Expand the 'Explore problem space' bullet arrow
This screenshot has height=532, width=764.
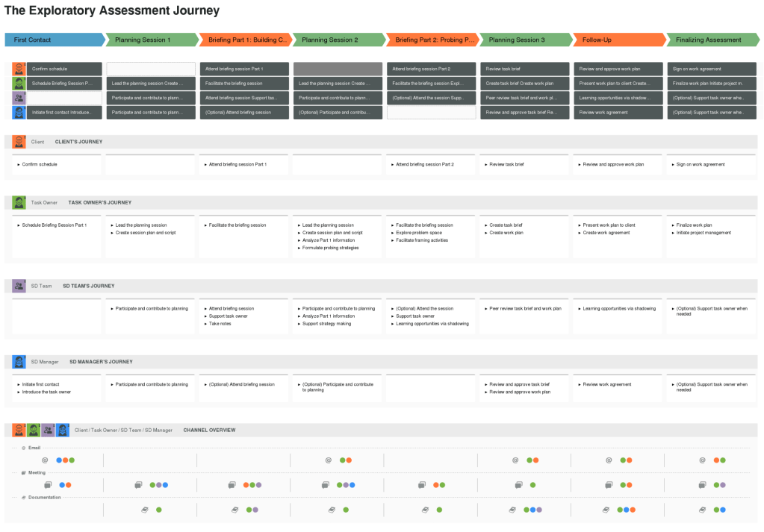[x=391, y=233]
